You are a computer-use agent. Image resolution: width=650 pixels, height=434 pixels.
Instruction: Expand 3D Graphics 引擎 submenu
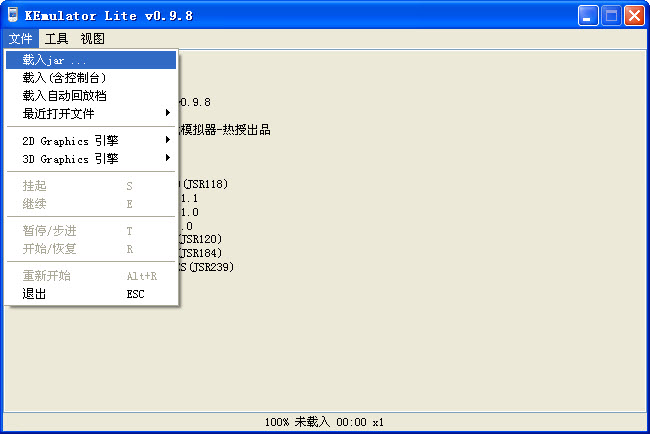click(91, 159)
